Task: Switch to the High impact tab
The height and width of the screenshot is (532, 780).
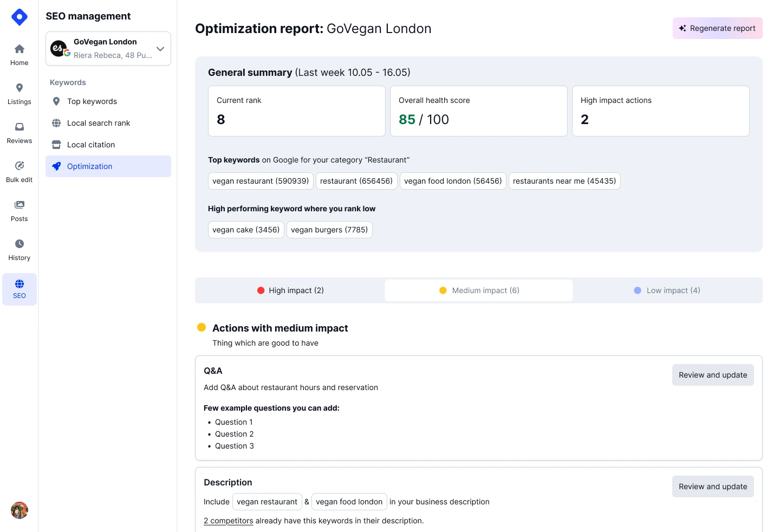Action: coord(290,290)
